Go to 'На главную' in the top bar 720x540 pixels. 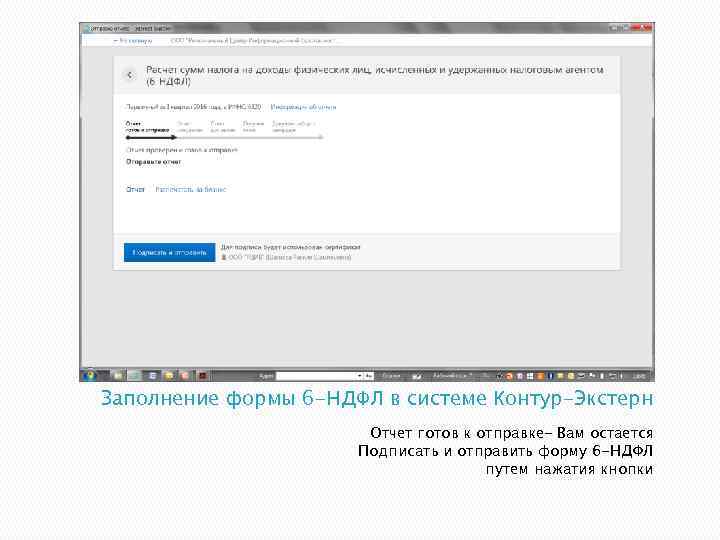point(133,41)
